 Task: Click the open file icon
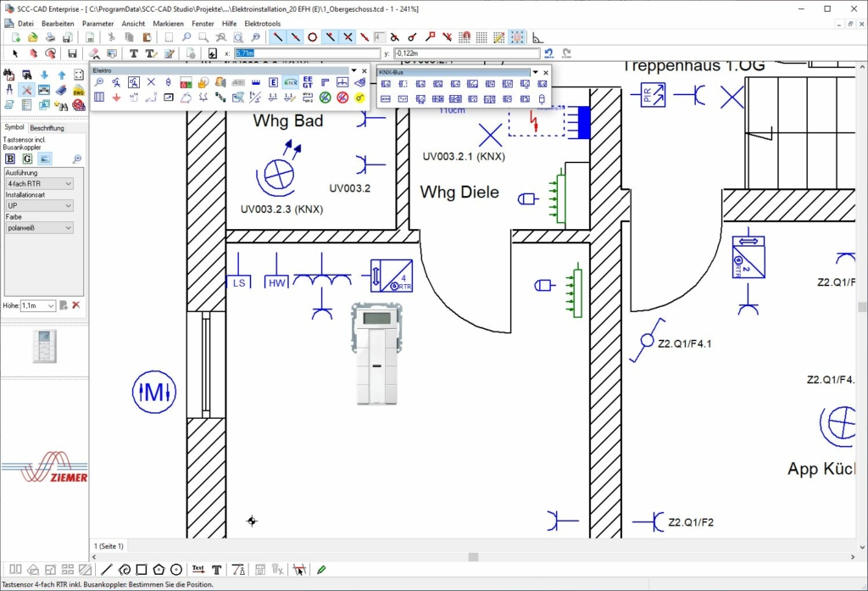pos(33,37)
